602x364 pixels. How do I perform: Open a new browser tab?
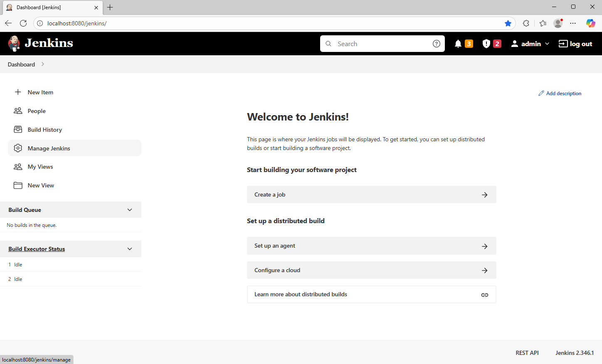(x=110, y=7)
